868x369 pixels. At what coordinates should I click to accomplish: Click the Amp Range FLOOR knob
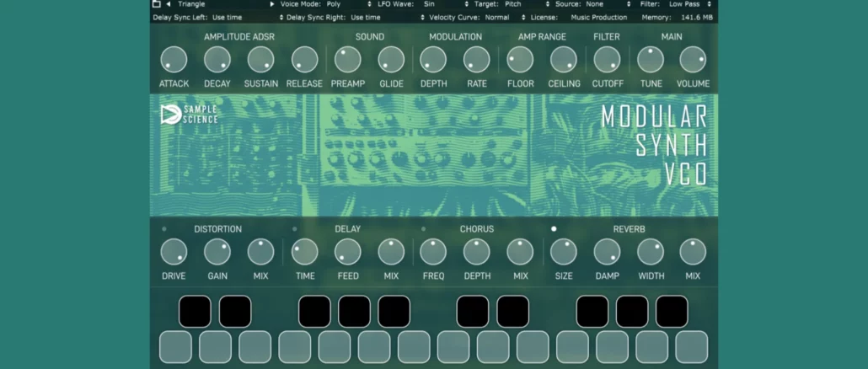point(520,60)
